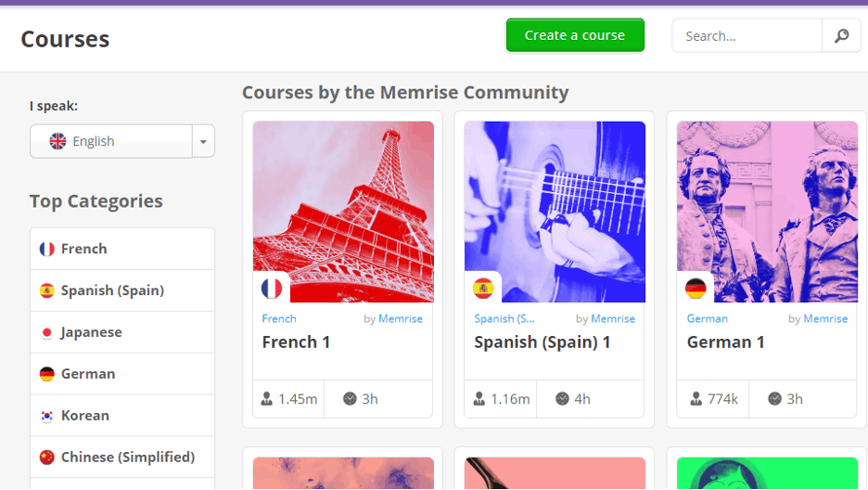Select French in Top Categories
Screen dimensions: 868x490
(x=122, y=249)
